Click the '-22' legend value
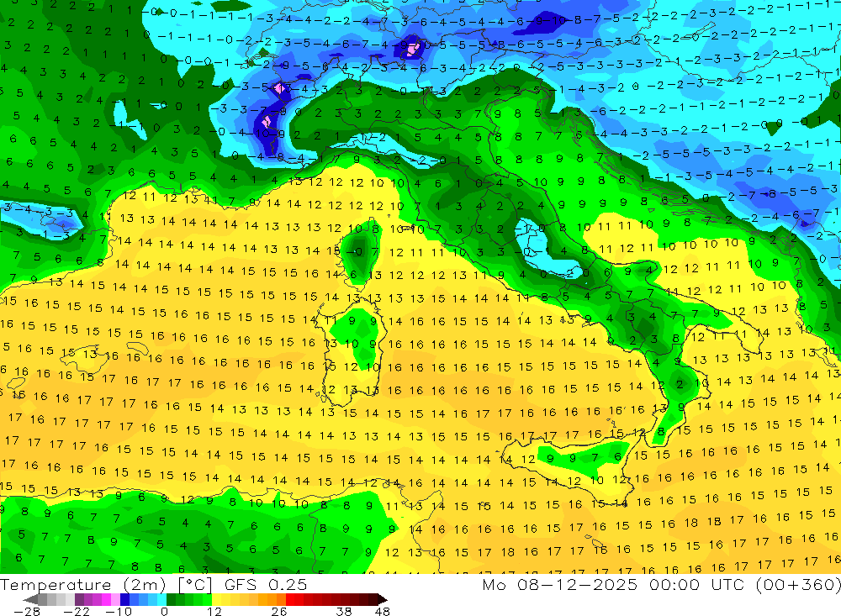841x616 pixels. (77, 611)
